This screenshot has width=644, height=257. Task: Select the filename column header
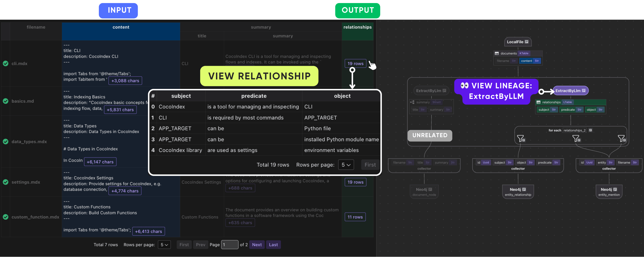36,31
